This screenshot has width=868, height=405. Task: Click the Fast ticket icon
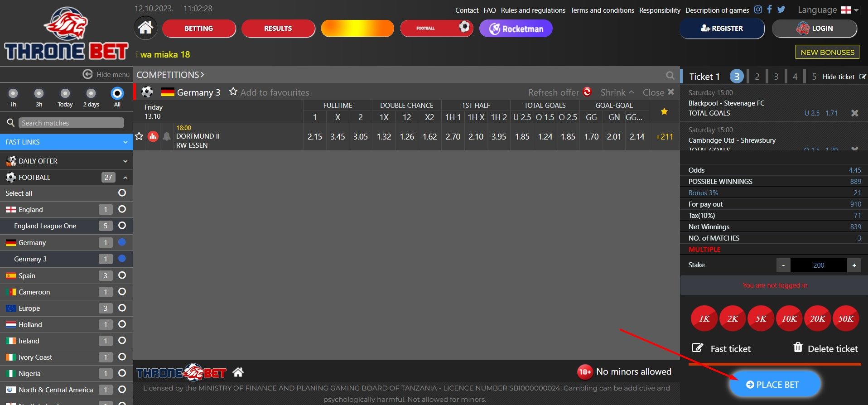pyautogui.click(x=697, y=348)
